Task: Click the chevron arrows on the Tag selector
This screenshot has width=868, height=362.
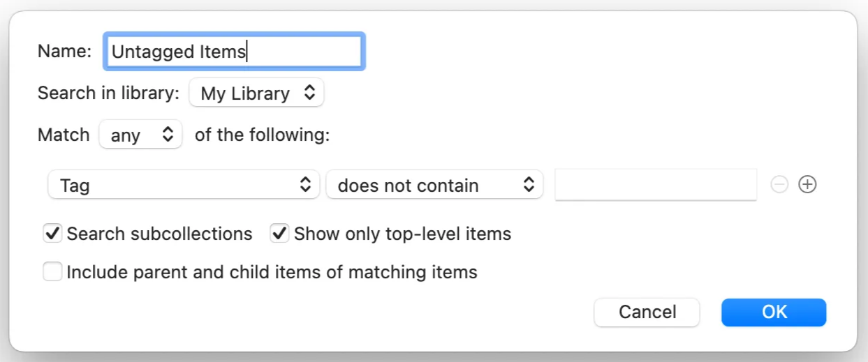Action: [x=305, y=185]
